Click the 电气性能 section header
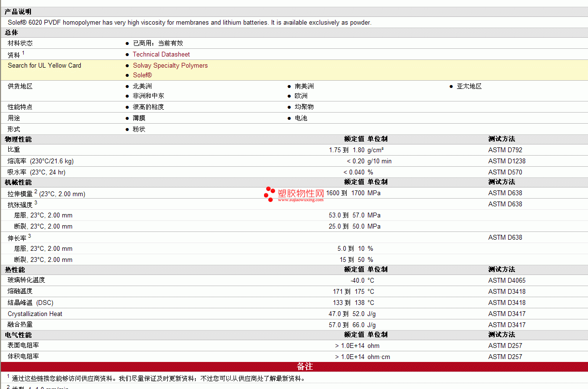 (x=18, y=335)
